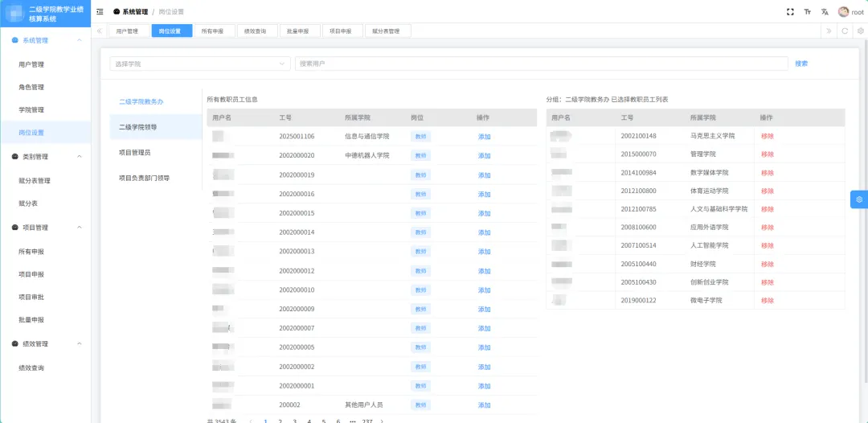Click the 绩效管理 menu icon in sidebar
868x423 pixels.
(x=15, y=344)
